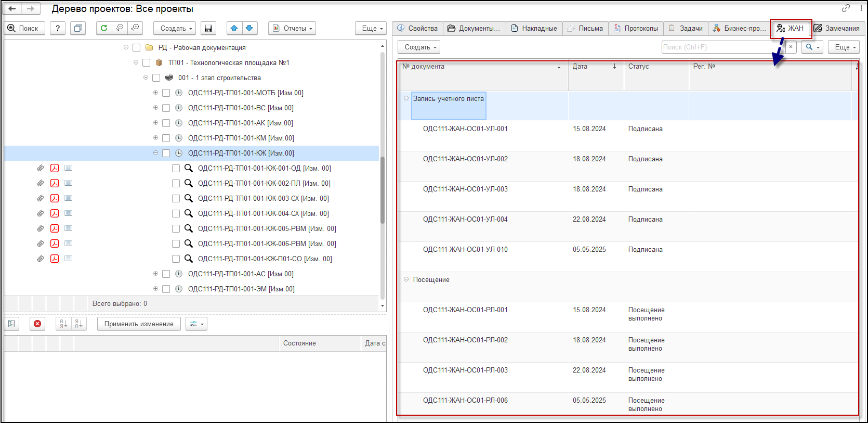Image resolution: width=868 pixels, height=423 pixels.
Task: Open PDF icon for КЖ-001-ОД row
Action: click(x=55, y=168)
